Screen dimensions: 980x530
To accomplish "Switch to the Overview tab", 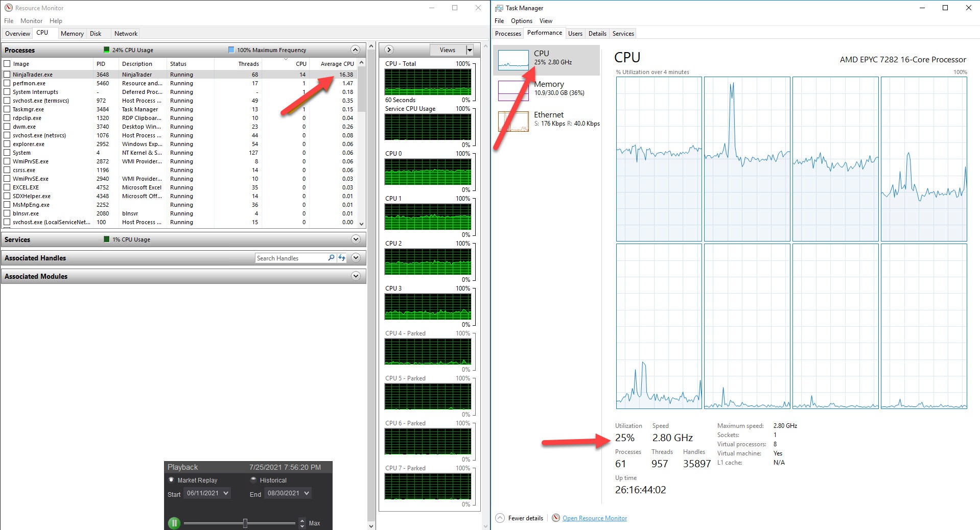I will point(17,34).
